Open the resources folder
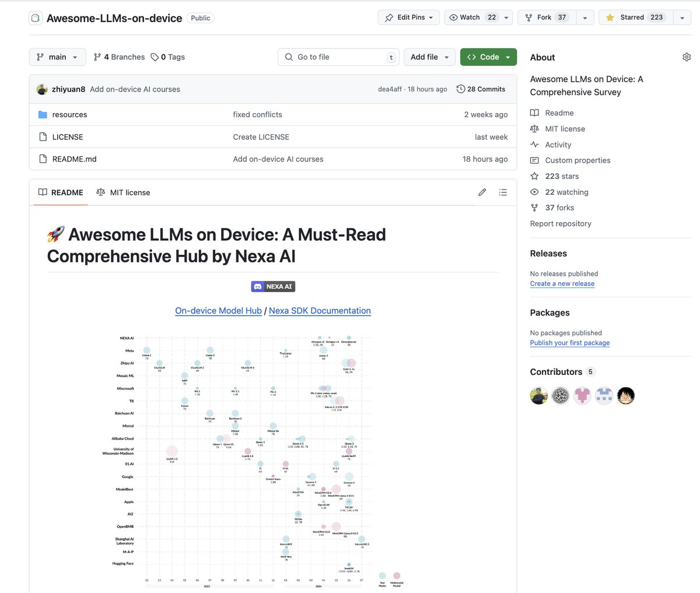This screenshot has height=593, width=700. [69, 115]
